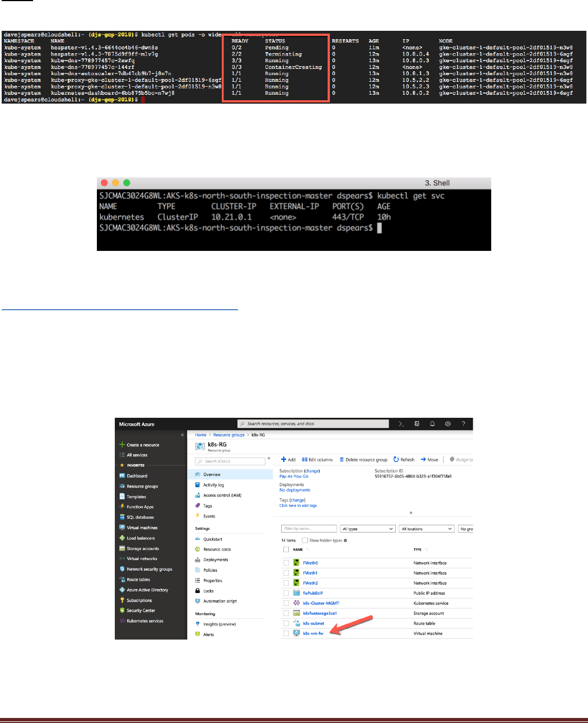Click the Storage accounts sidebar icon
Viewport: 588px width, 723px height.
[122, 548]
